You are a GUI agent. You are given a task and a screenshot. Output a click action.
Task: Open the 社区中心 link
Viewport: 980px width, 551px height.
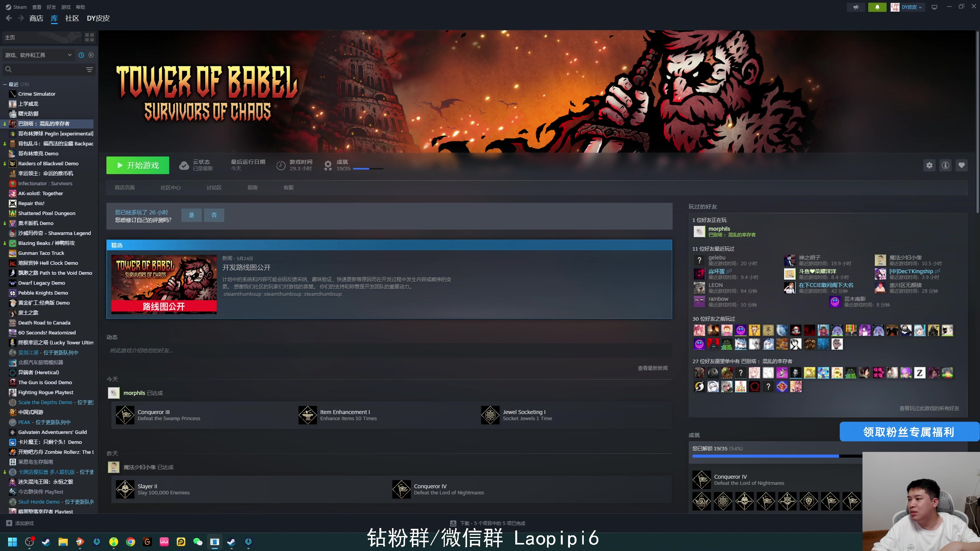(x=171, y=187)
